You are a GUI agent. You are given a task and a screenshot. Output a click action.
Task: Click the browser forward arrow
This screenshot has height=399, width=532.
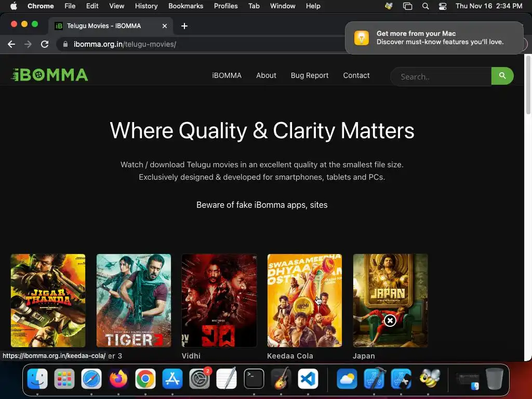(28, 44)
